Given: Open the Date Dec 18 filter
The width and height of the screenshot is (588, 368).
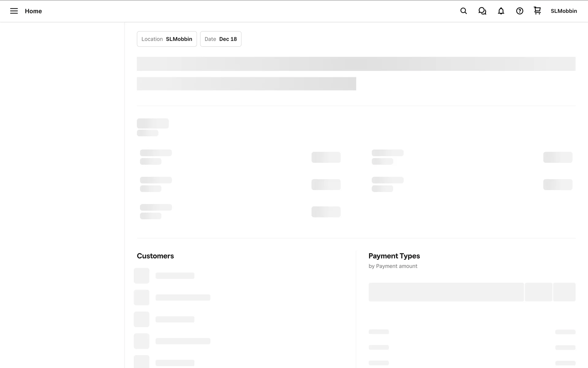Looking at the screenshot, I should point(221,39).
